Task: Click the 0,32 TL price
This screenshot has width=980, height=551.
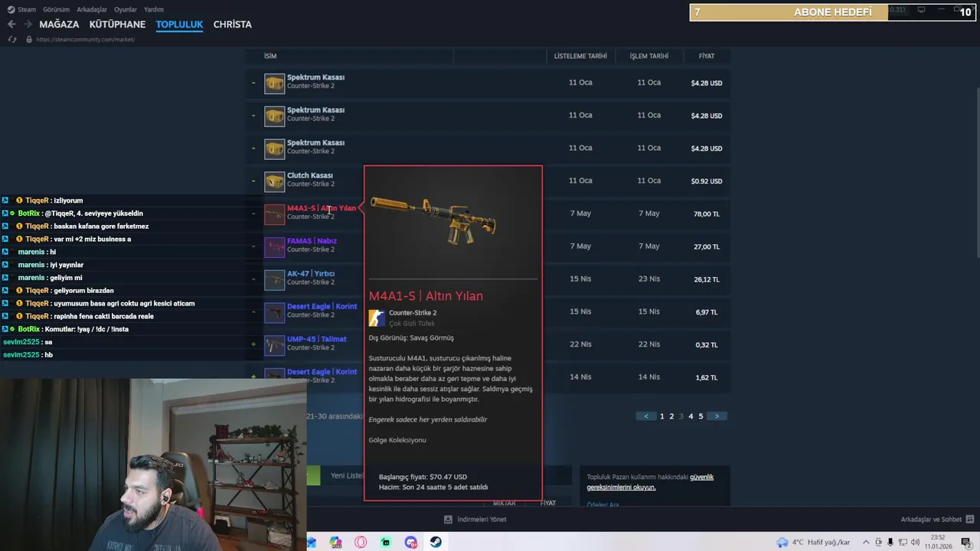Action: (x=706, y=345)
